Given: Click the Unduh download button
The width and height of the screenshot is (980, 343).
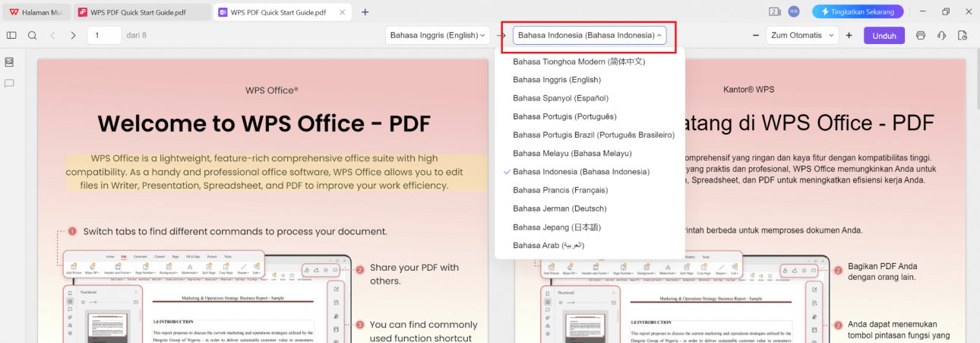Looking at the screenshot, I should [x=884, y=35].
